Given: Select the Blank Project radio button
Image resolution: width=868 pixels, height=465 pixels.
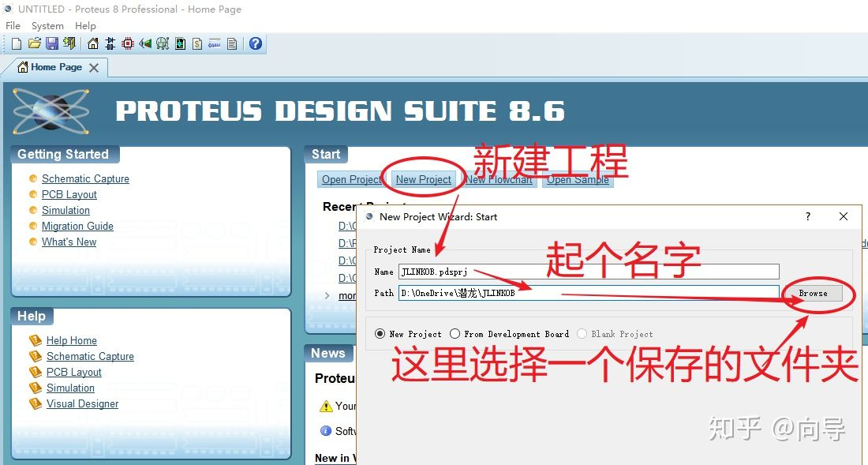Looking at the screenshot, I should (x=582, y=334).
